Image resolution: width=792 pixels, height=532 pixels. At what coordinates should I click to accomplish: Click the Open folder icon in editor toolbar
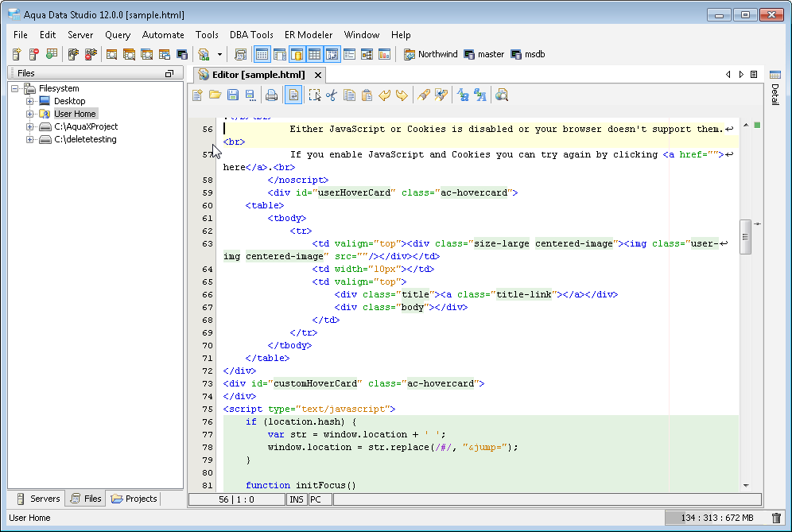point(215,95)
